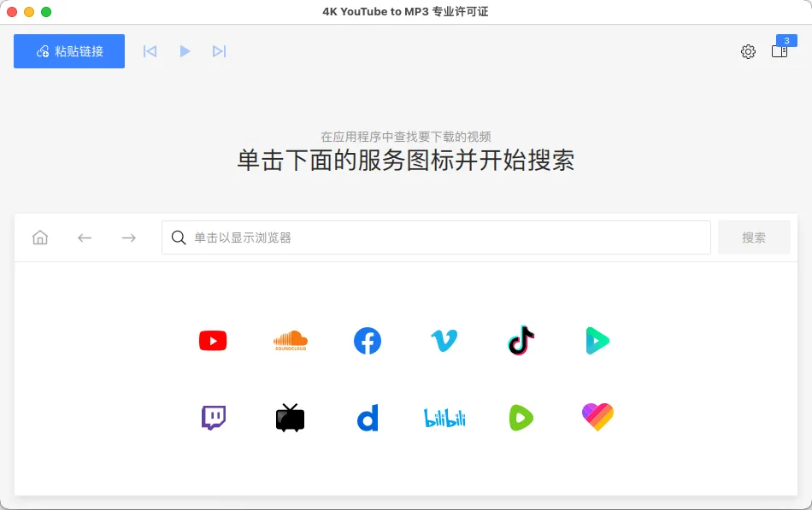The height and width of the screenshot is (510, 812).
Task: Click the 搜索 search button
Action: pos(754,237)
